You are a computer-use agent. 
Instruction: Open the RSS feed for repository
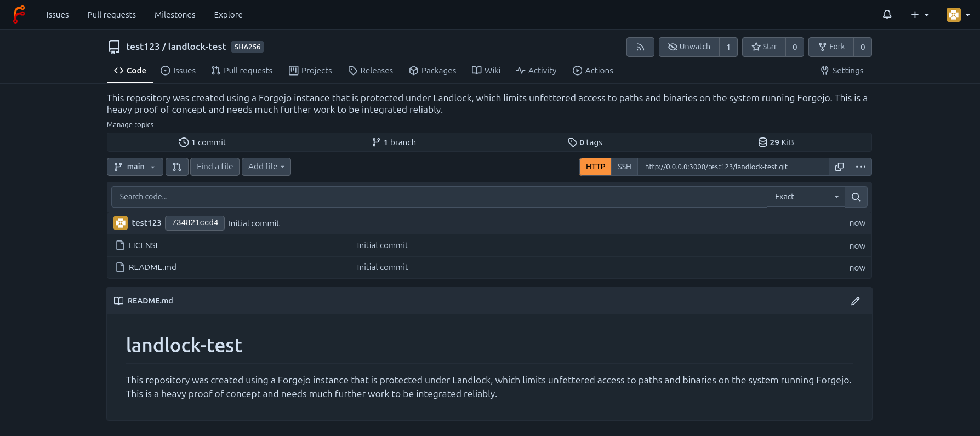pyautogui.click(x=640, y=47)
